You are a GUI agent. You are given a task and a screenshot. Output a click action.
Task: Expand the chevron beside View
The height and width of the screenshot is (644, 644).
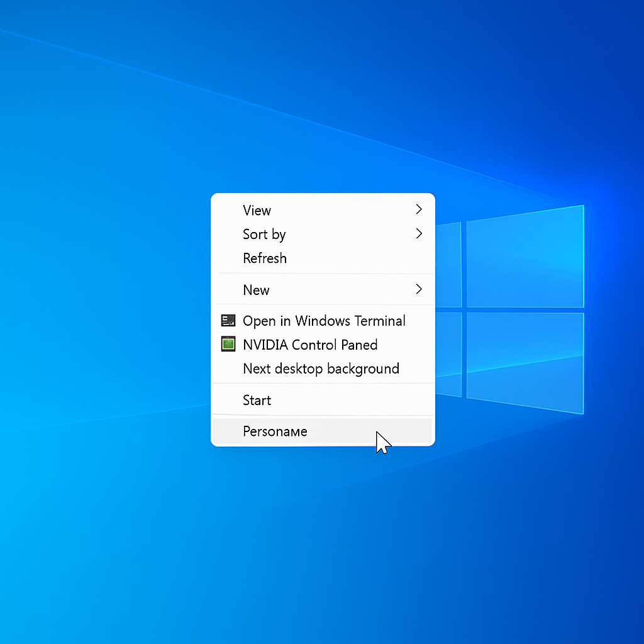tap(419, 209)
